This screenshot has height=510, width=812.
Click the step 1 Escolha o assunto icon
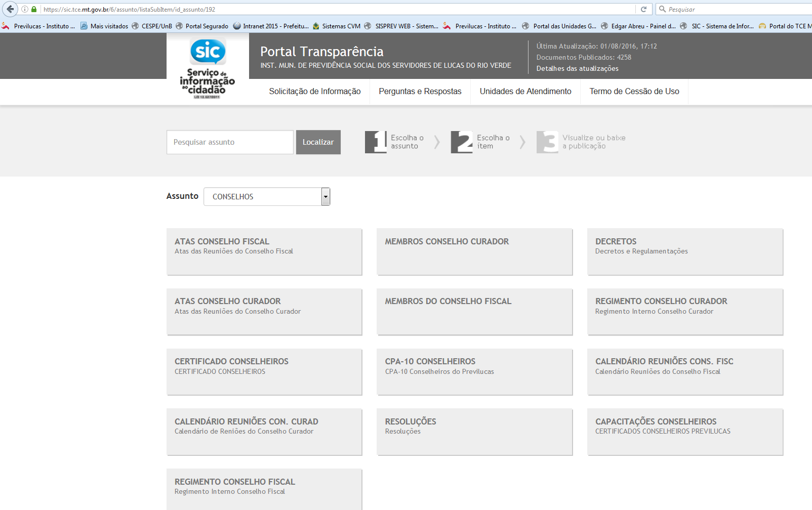coord(376,142)
